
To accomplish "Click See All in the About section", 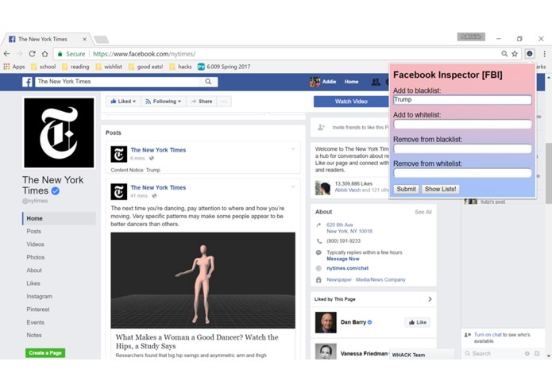I will 423,212.
